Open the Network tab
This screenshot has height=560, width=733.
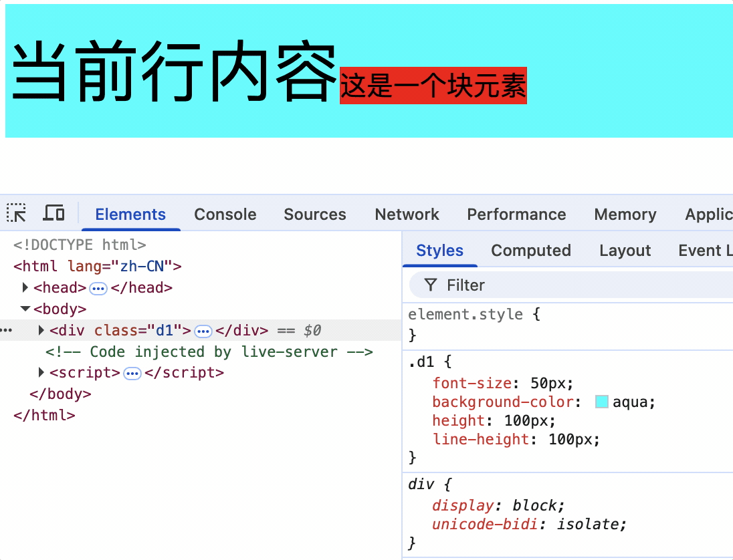(x=407, y=215)
